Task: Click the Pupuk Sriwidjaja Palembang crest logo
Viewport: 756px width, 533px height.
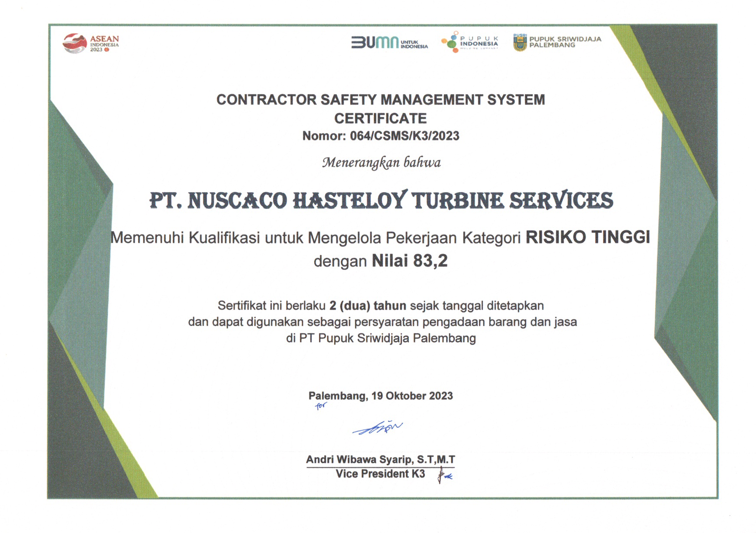Action: (x=520, y=43)
